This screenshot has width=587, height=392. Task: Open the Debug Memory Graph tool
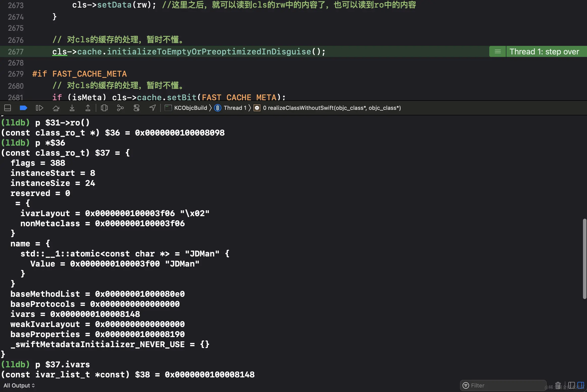(120, 108)
